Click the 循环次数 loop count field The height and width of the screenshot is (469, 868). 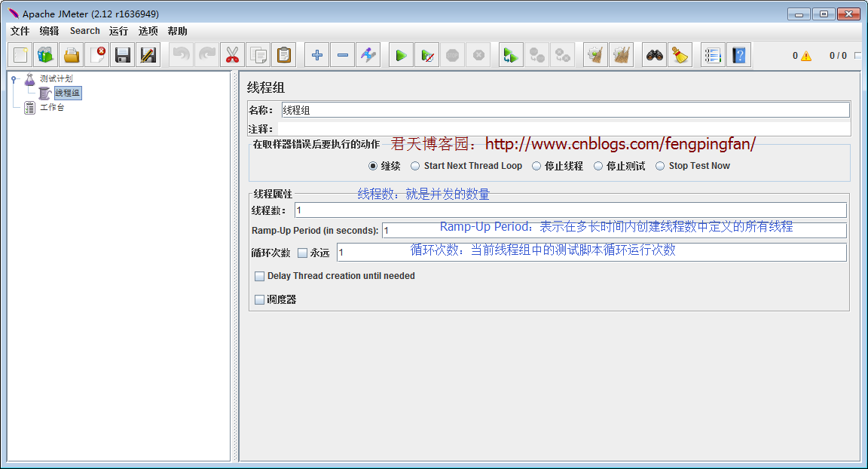591,253
